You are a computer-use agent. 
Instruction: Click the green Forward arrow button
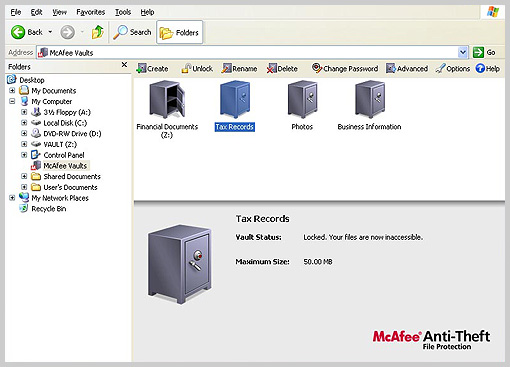click(67, 32)
